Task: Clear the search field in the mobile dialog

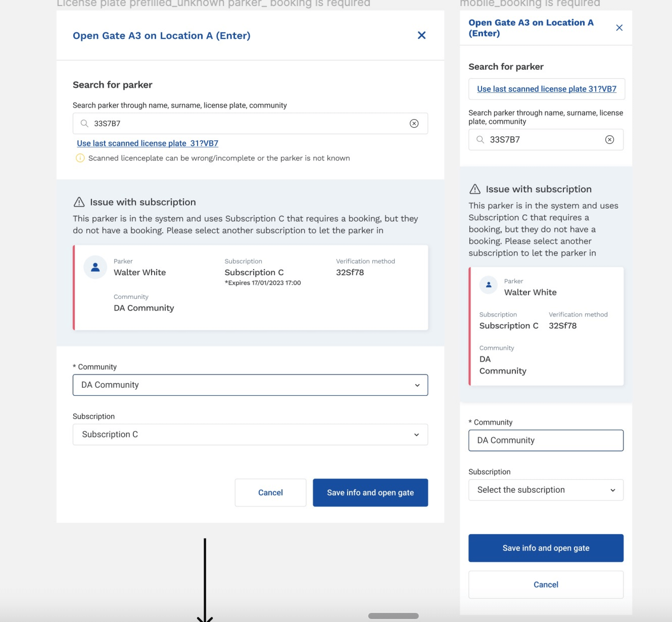Action: coord(610,139)
